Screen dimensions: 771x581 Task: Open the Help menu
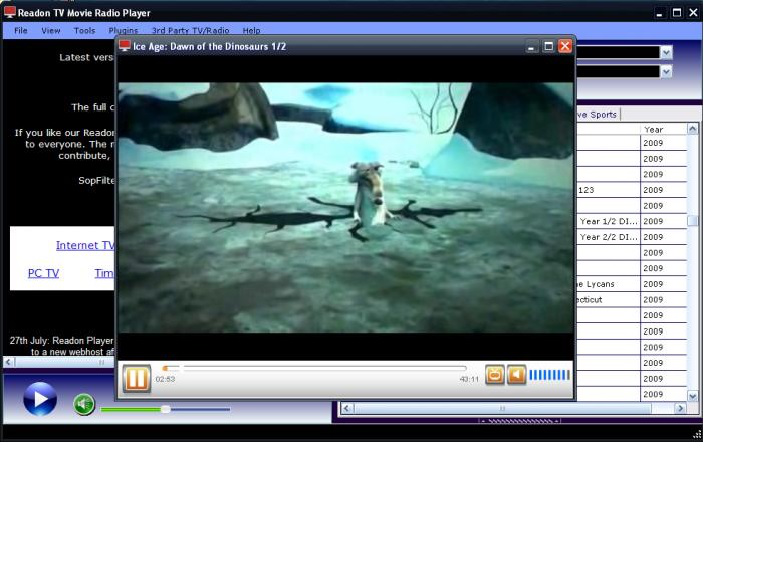click(x=251, y=31)
